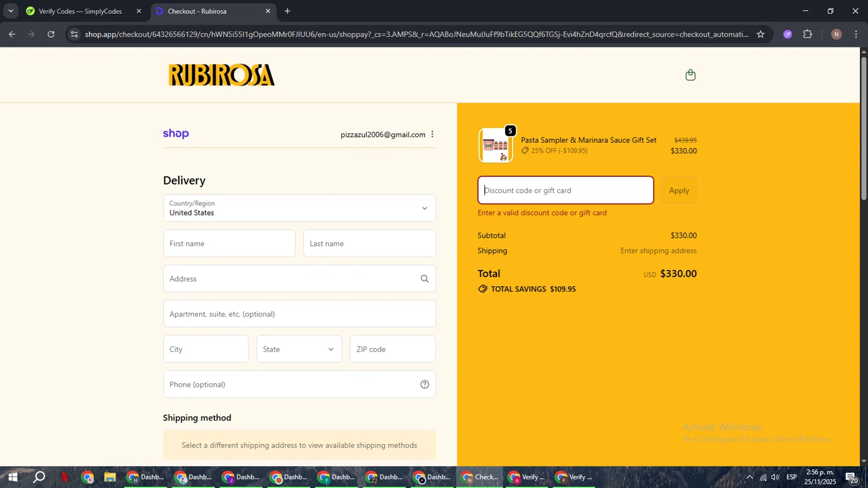Image resolution: width=868 pixels, height=488 pixels.
Task: Click the City field
Action: point(206,349)
